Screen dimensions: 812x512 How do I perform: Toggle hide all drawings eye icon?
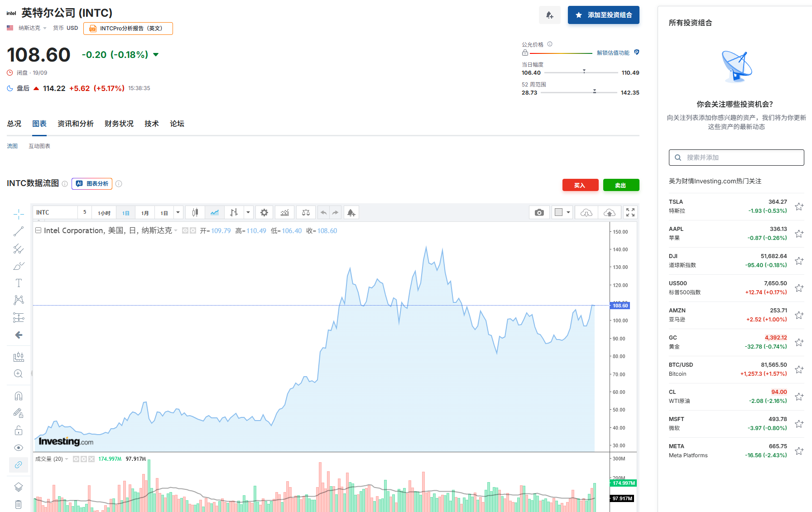coord(19,448)
